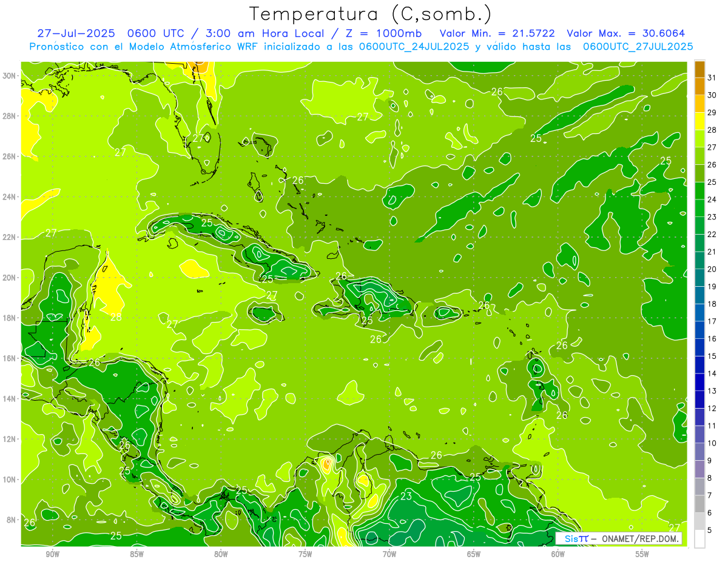Click longitude axis label "85W"
728x562 pixels.
[136, 554]
